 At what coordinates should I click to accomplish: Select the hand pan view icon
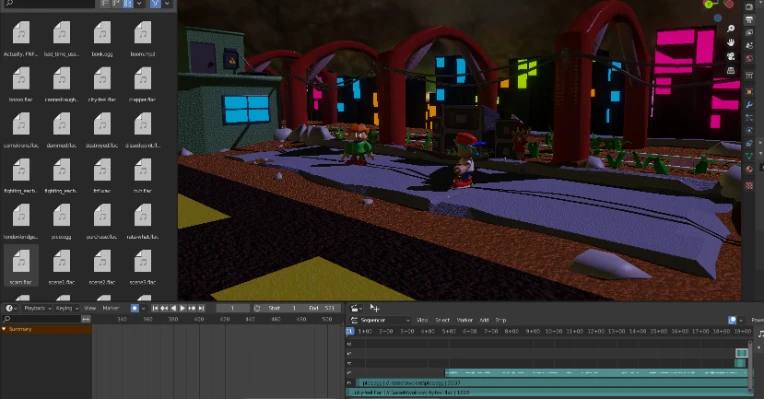(x=730, y=42)
